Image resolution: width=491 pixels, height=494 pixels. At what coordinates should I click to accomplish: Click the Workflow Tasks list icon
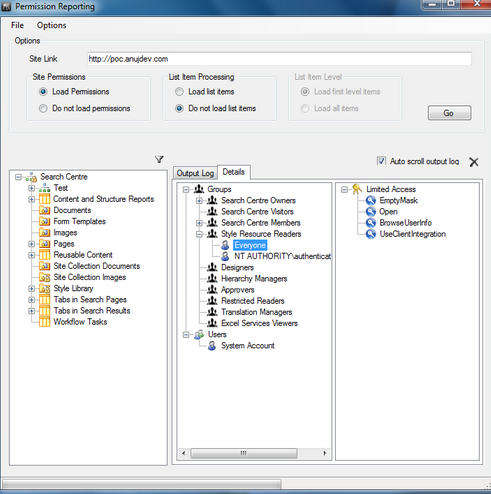coord(44,322)
